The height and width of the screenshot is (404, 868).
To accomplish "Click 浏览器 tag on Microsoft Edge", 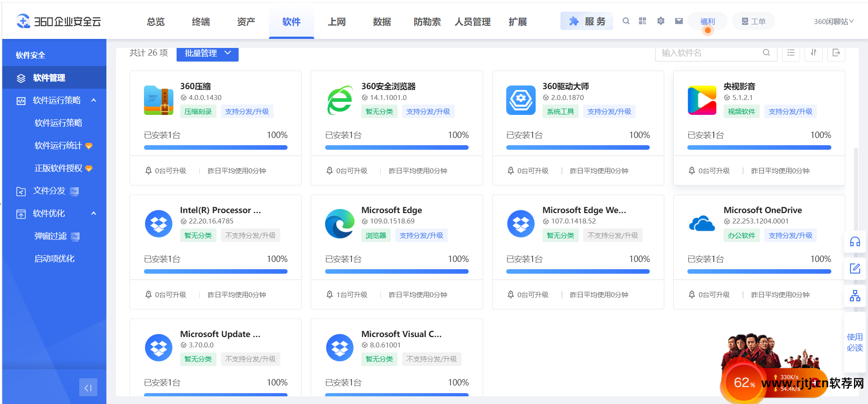I will (x=376, y=235).
